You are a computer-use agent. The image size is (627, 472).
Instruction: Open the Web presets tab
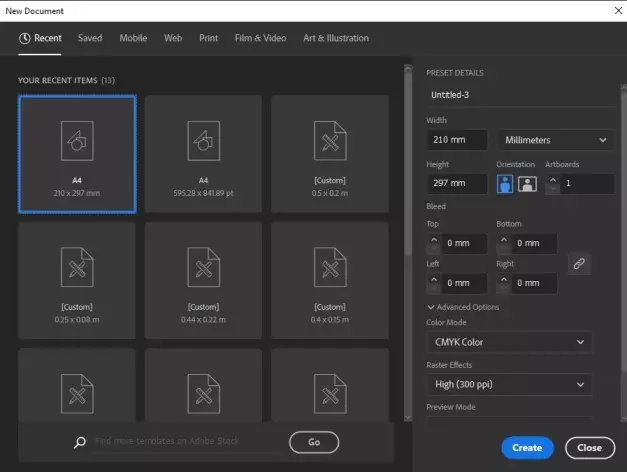coord(173,38)
